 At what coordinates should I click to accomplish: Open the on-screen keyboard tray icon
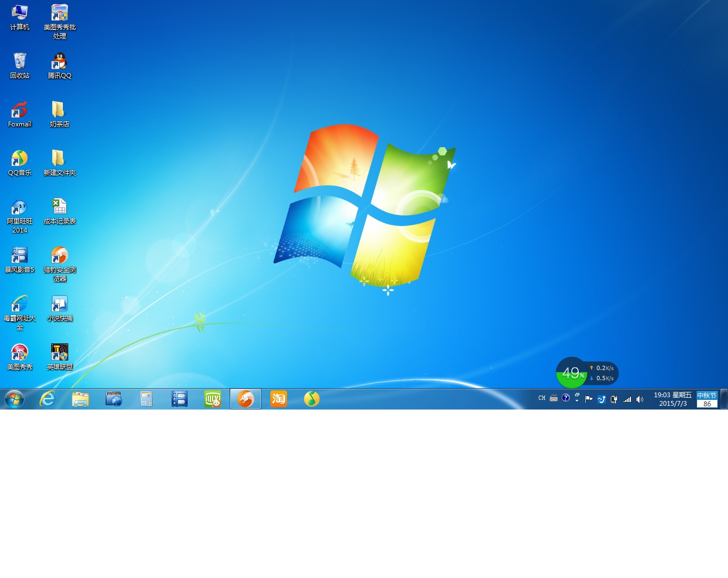(x=554, y=398)
